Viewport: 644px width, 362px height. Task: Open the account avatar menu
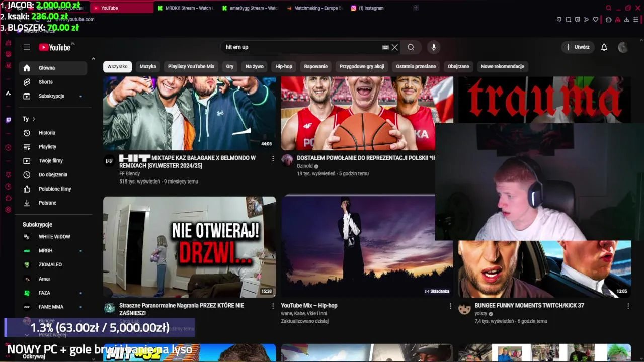[623, 47]
